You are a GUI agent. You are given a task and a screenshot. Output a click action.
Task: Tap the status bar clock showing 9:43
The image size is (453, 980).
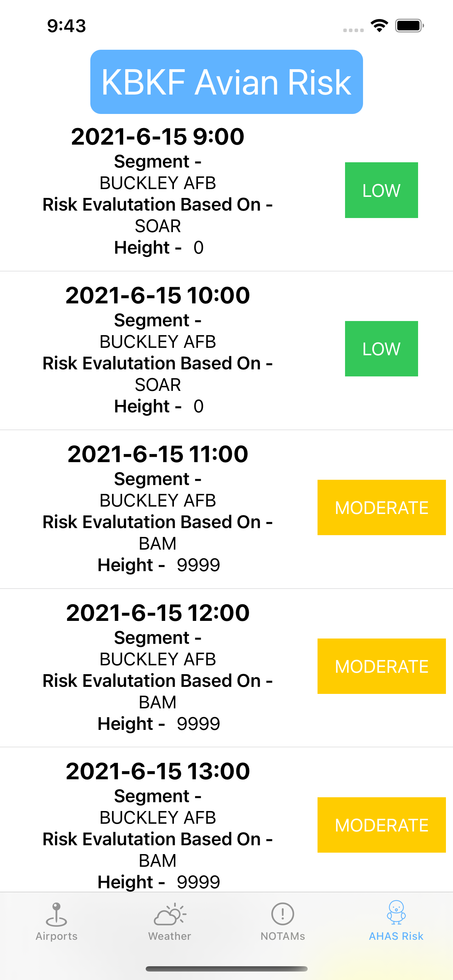(x=67, y=26)
